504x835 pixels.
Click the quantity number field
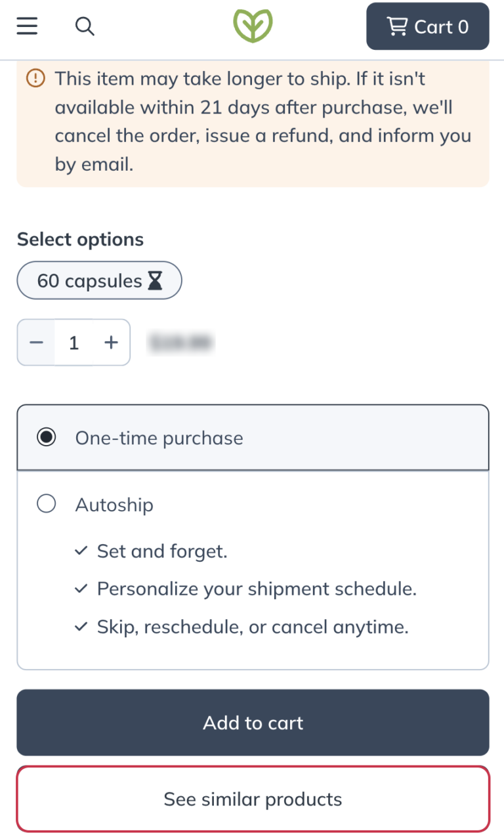[x=73, y=342]
